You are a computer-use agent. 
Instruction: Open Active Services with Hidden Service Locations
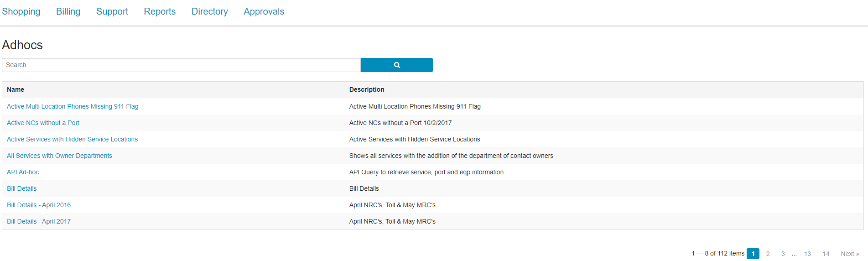tap(72, 139)
